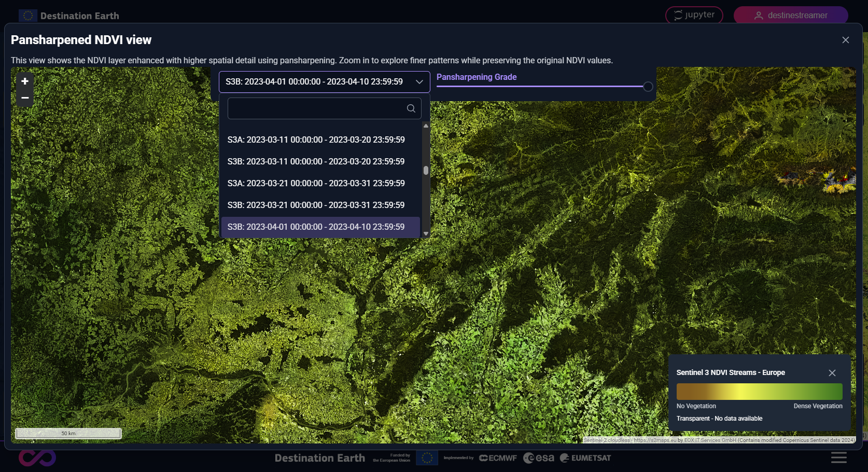Click the ECMWF logo in the footer
868x472 pixels.
pos(497,457)
